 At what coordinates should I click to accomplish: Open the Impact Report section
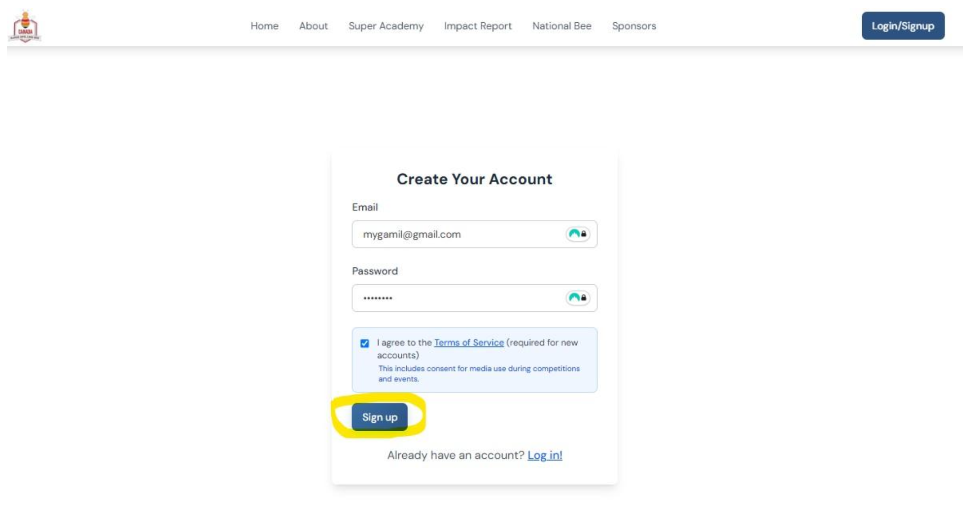(477, 26)
